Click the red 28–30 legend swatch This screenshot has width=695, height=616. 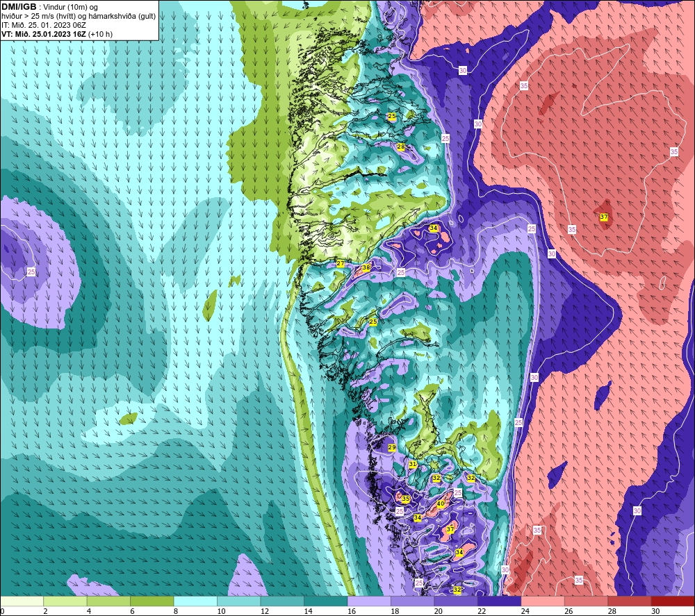(630, 601)
